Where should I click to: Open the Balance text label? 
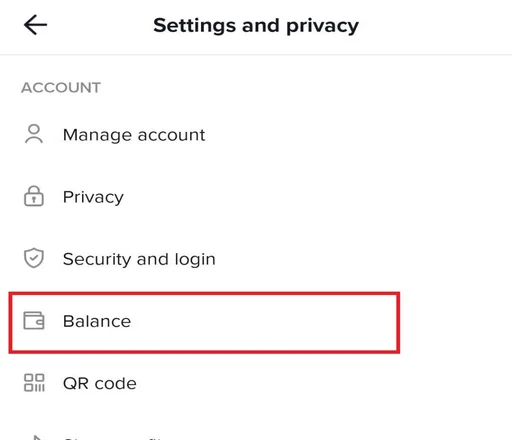point(97,321)
